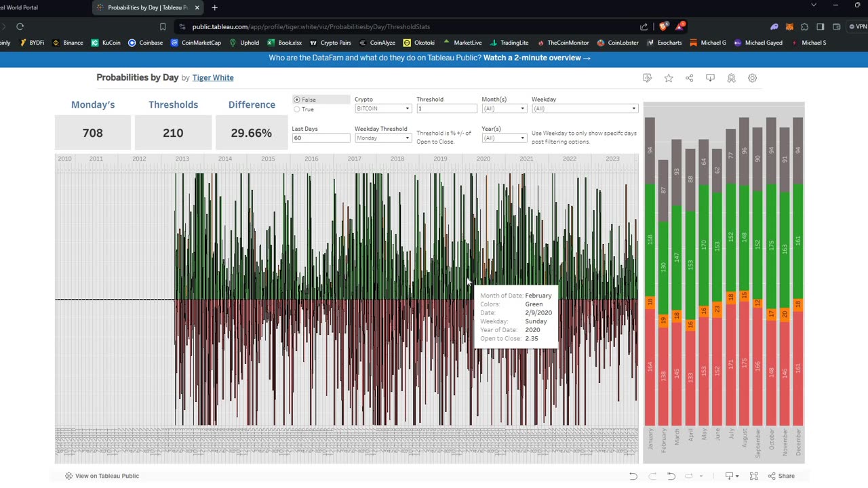Viewport: 868px width, 488px height.
Task: Click the bookmark page icon
Action: [163, 26]
